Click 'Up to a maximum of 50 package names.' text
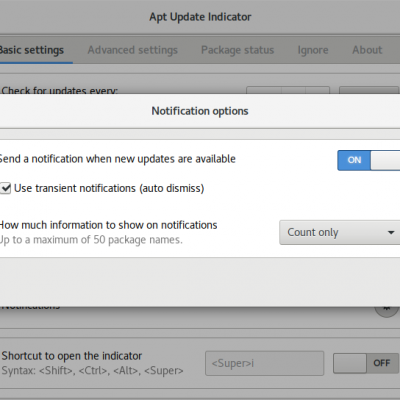The width and height of the screenshot is (400, 400). click(x=91, y=240)
